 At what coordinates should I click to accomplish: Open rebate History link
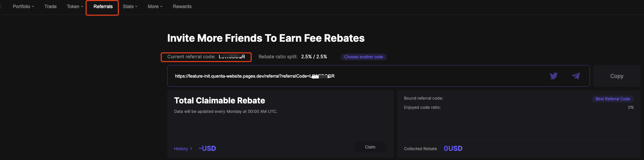click(x=181, y=149)
